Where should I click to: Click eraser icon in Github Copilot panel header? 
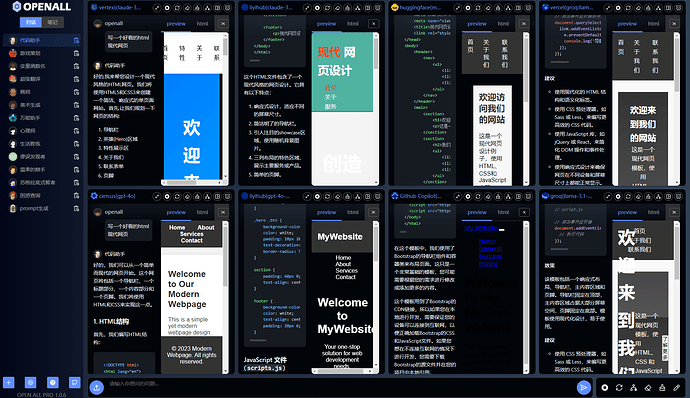coord(488,196)
